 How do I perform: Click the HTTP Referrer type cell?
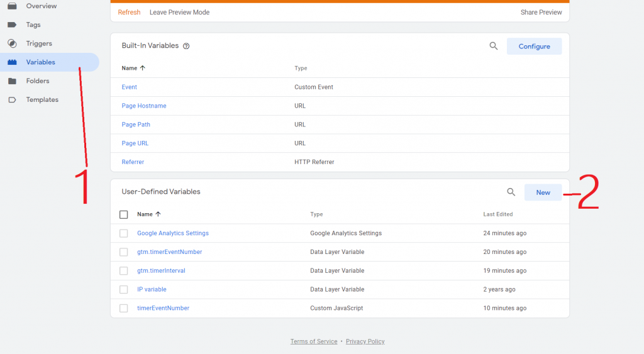314,162
